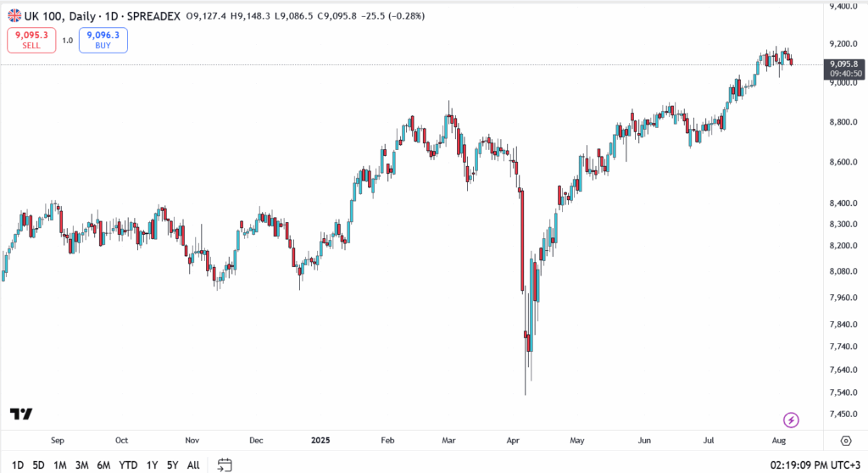Click the UK flag symbol icon
The height and width of the screenshot is (473, 868).
point(14,16)
